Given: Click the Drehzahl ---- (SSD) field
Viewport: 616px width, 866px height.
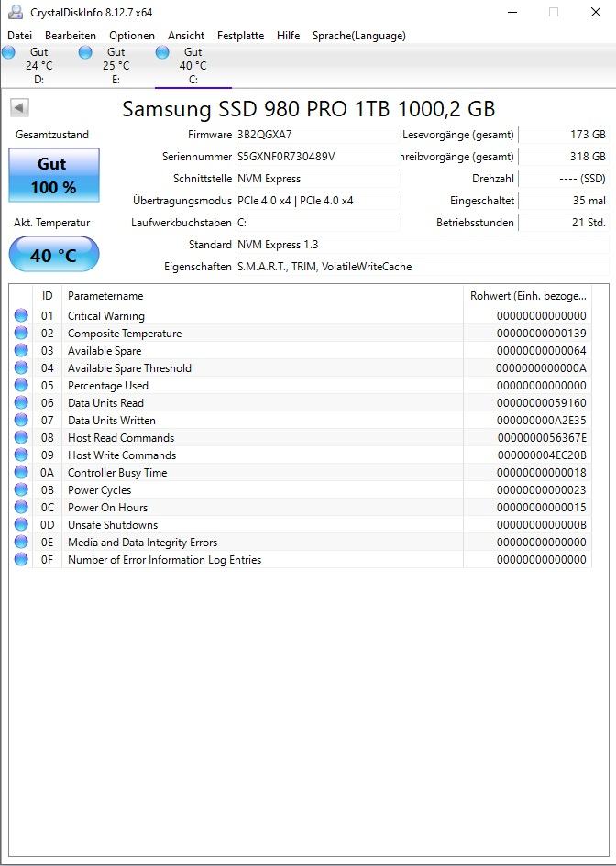Looking at the screenshot, I should coord(564,179).
